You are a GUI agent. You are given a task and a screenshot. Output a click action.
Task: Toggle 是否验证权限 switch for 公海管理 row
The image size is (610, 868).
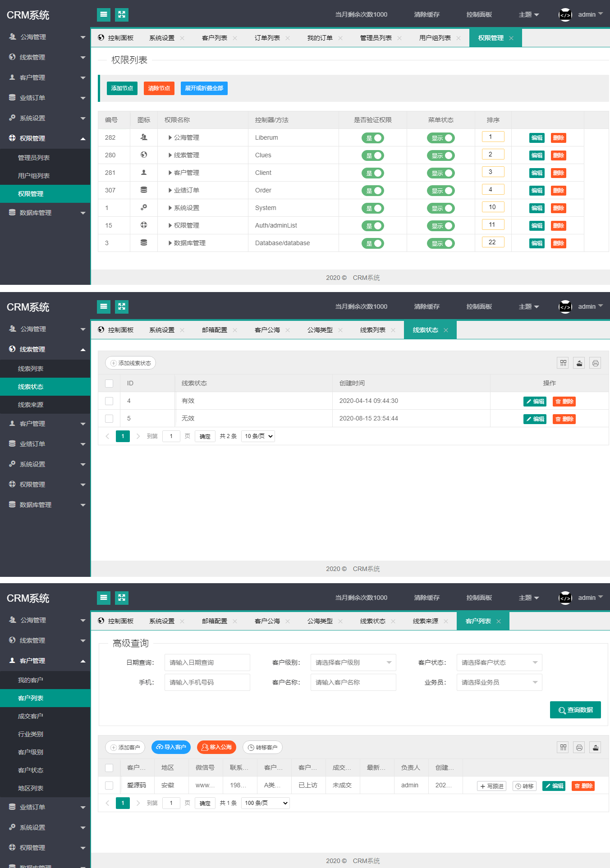tap(372, 138)
